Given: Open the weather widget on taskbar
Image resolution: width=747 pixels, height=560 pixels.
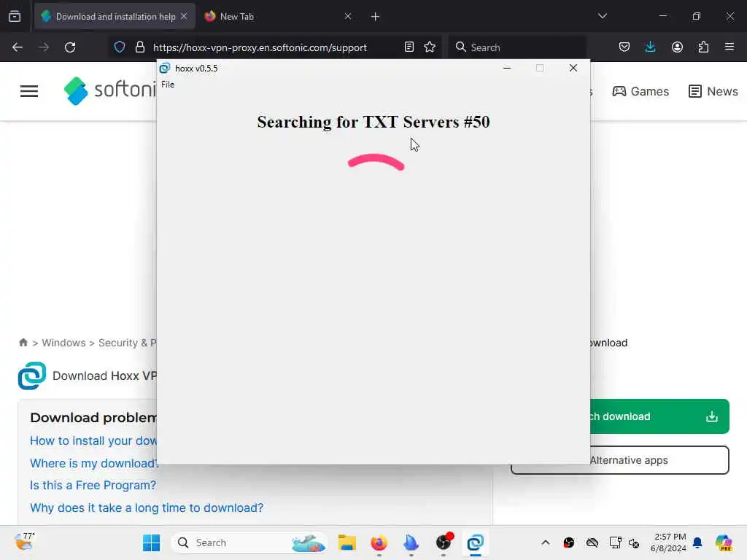Looking at the screenshot, I should [x=24, y=542].
